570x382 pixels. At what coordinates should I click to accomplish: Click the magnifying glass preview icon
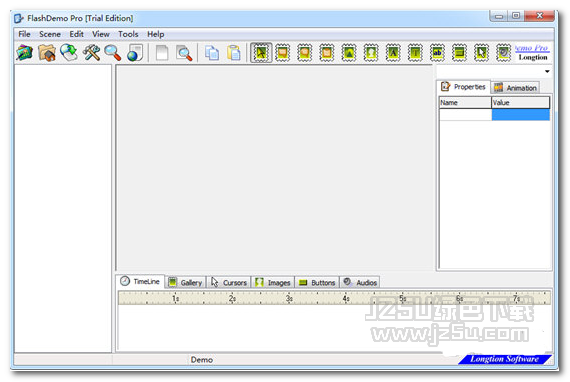pyautogui.click(x=184, y=53)
